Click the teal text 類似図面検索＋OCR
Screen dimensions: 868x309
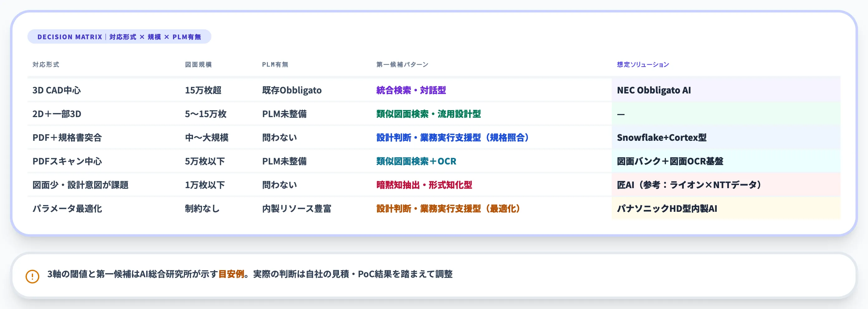pyautogui.click(x=416, y=161)
